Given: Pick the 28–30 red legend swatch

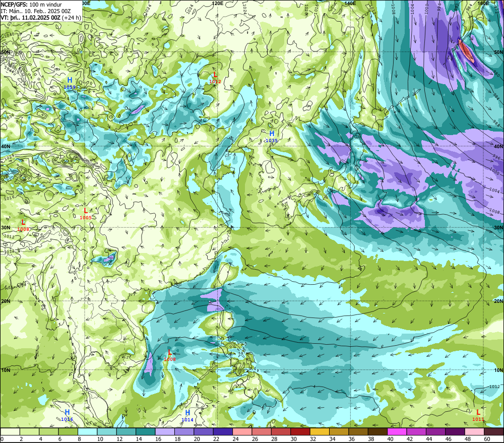Looking at the screenshot, I should [281, 431].
